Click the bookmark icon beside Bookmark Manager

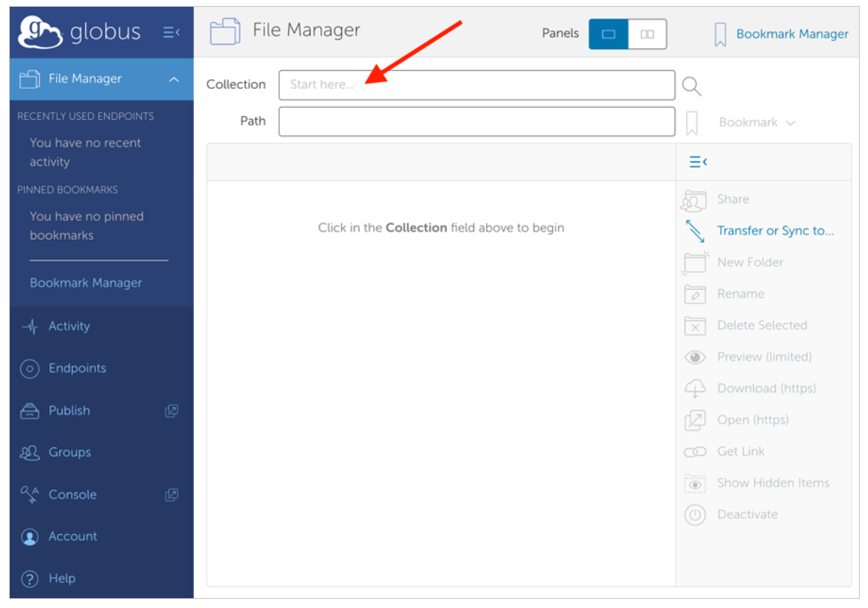[720, 34]
